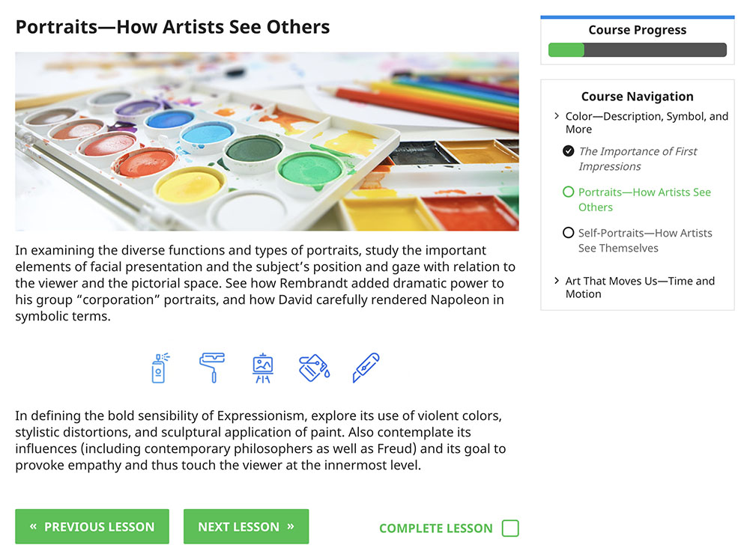The width and height of the screenshot is (750, 560).
Task: Click the Course Progress bar
Action: pos(637,50)
